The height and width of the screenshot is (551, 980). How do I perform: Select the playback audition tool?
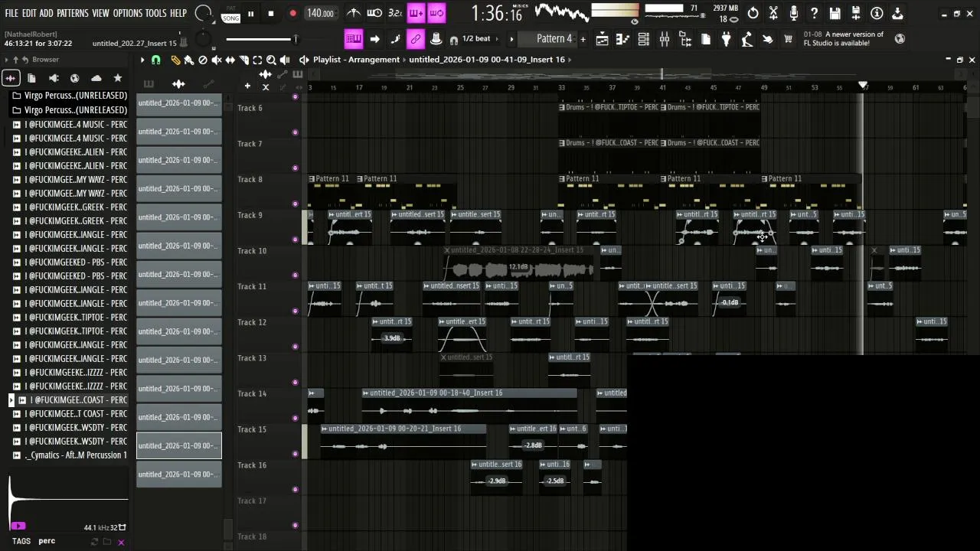(285, 60)
